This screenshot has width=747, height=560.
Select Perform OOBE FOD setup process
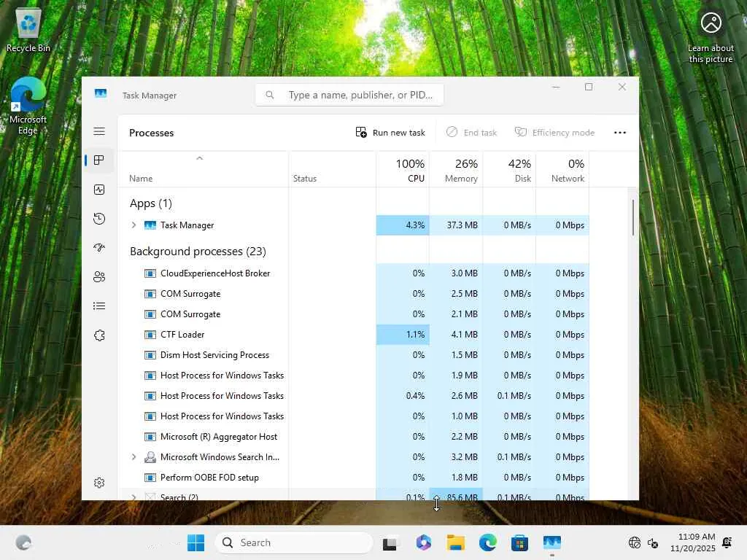coord(203,477)
